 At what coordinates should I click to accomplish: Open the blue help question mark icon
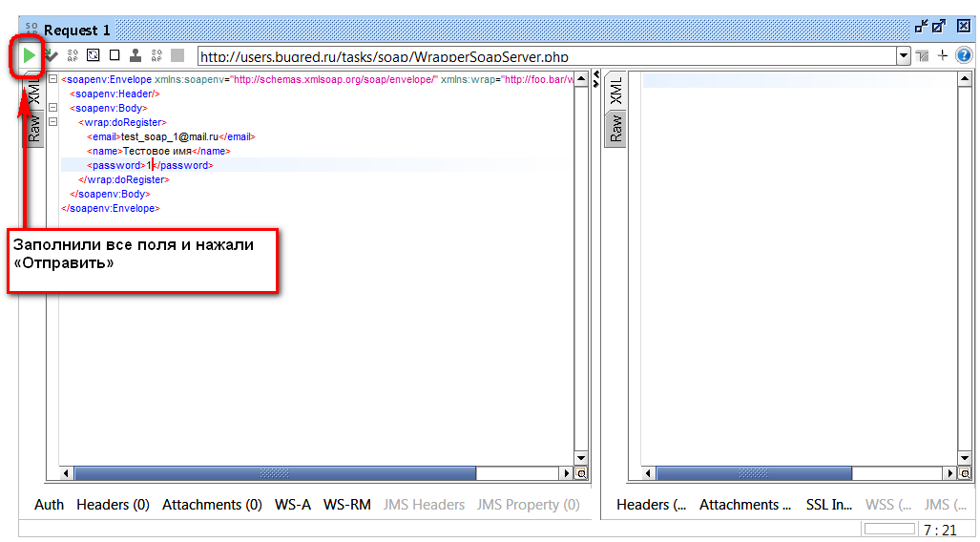point(964,55)
